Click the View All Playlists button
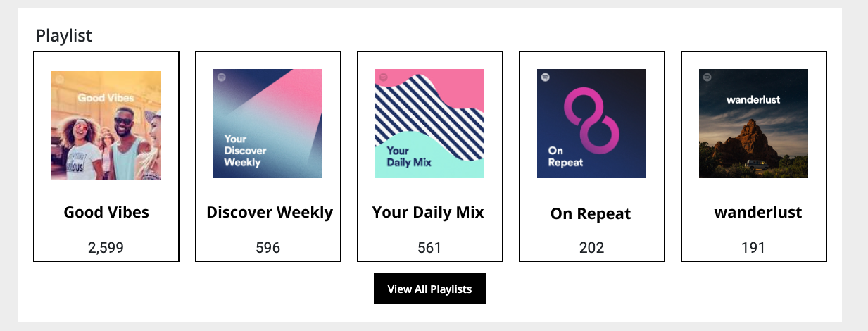This screenshot has height=331, width=868. [429, 289]
